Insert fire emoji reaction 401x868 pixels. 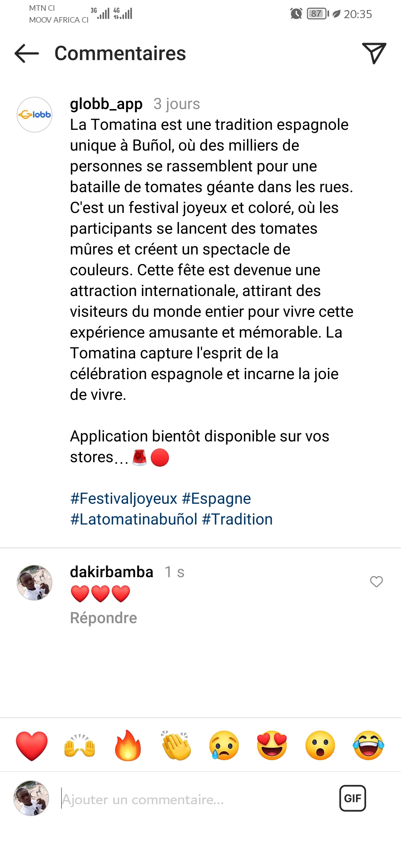click(x=128, y=746)
